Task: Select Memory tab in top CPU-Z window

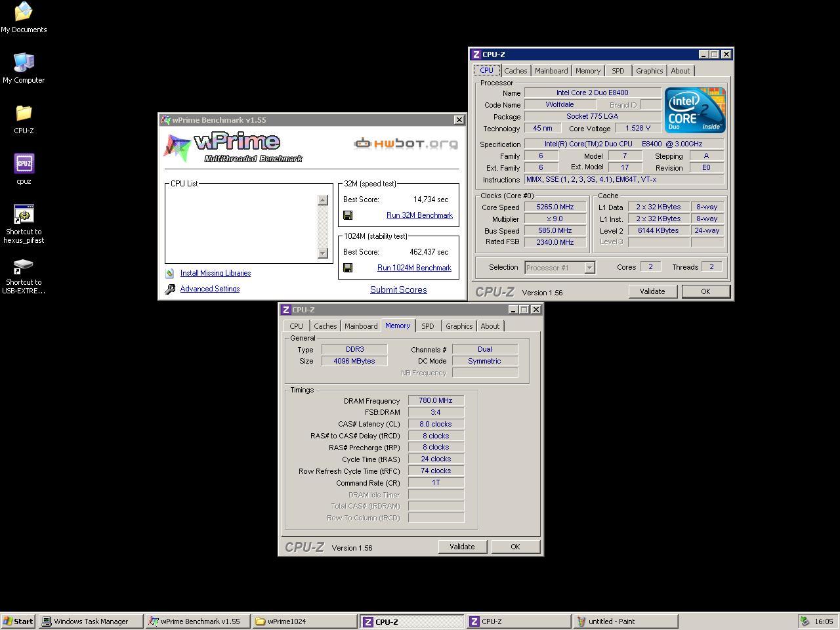Action: coord(587,71)
